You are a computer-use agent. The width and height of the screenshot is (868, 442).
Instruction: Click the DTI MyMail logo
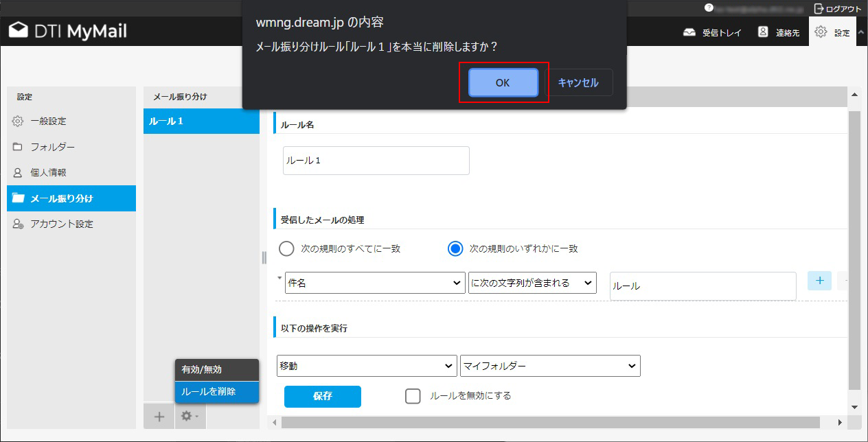pyautogui.click(x=67, y=31)
